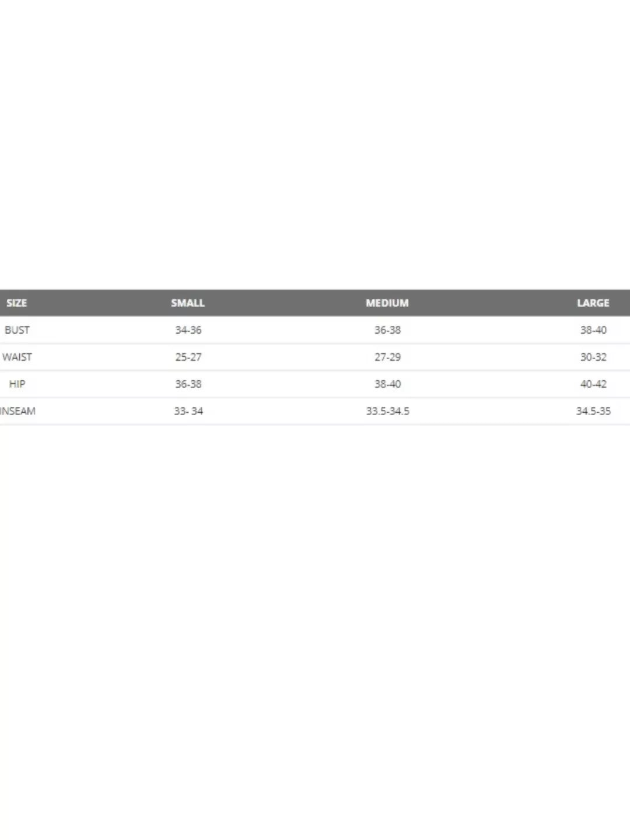Select small waist value 25-27
Viewport: 630px width, 840px height.
[188, 357]
